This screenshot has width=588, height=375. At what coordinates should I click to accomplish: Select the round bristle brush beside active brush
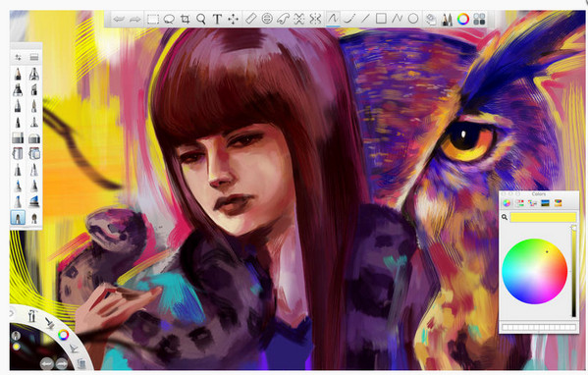click(x=34, y=218)
